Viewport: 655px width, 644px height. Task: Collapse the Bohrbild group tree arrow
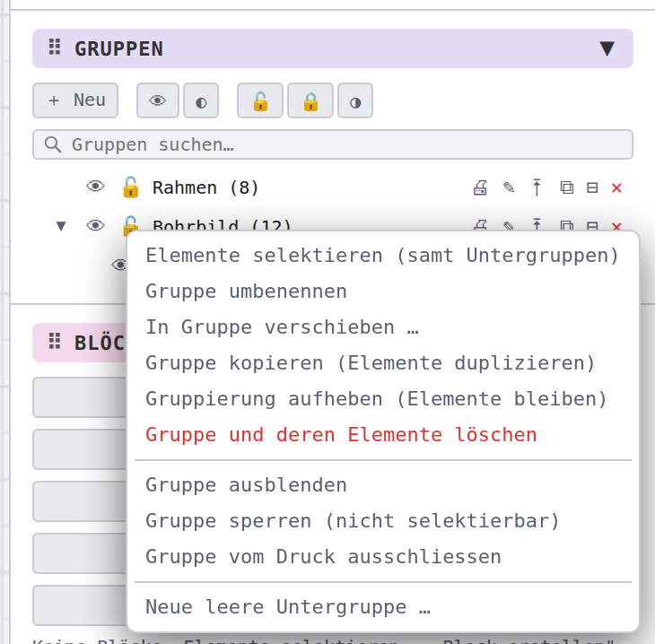(x=61, y=226)
